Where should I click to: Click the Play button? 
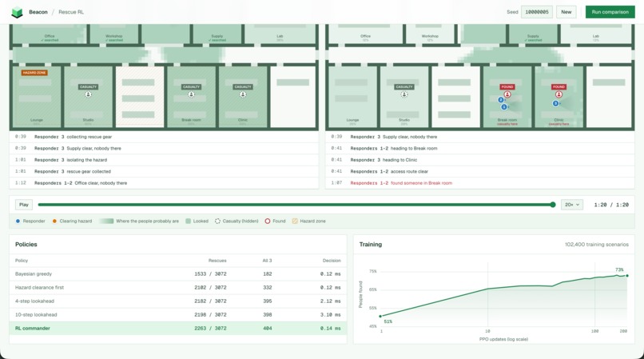pyautogui.click(x=24, y=205)
